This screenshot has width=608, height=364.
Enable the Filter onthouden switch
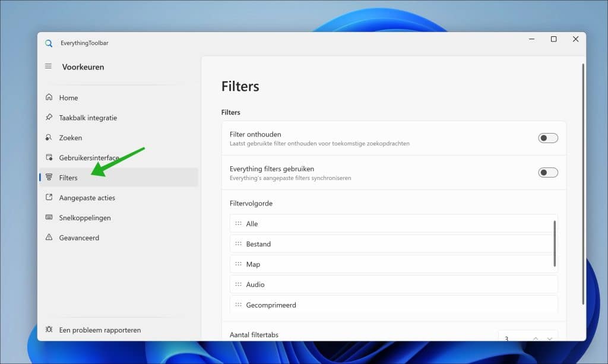[548, 138]
